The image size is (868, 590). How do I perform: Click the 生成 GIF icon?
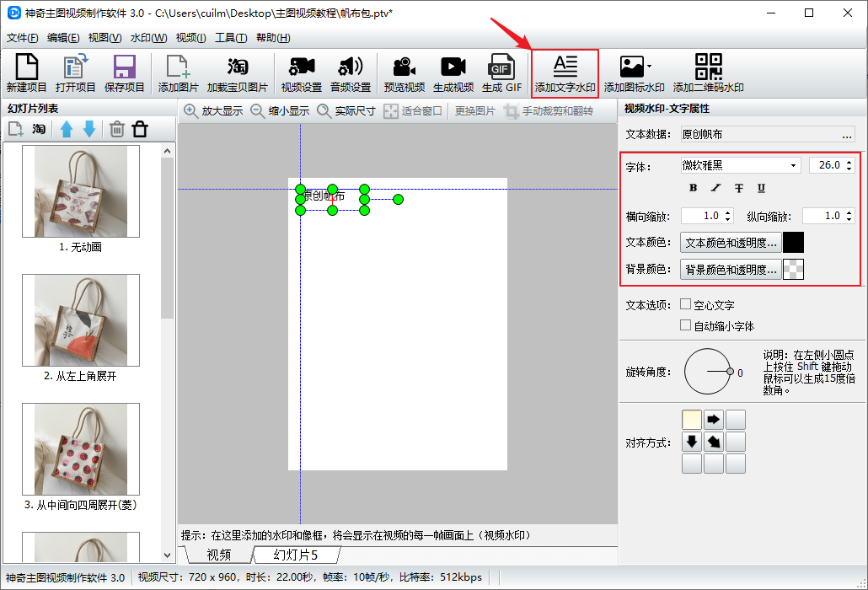[x=501, y=73]
